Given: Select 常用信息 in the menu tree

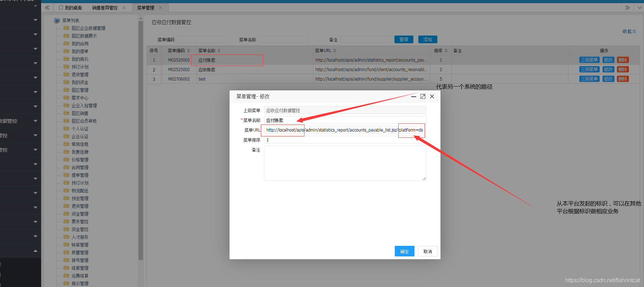Looking at the screenshot, I should tap(80, 144).
